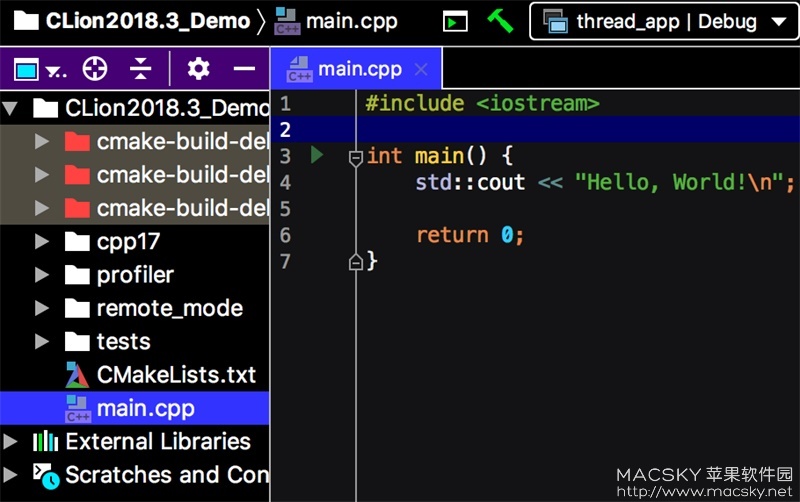Expand the first cmake-build folder
Image resolution: width=800 pixels, height=502 pixels.
(x=42, y=141)
